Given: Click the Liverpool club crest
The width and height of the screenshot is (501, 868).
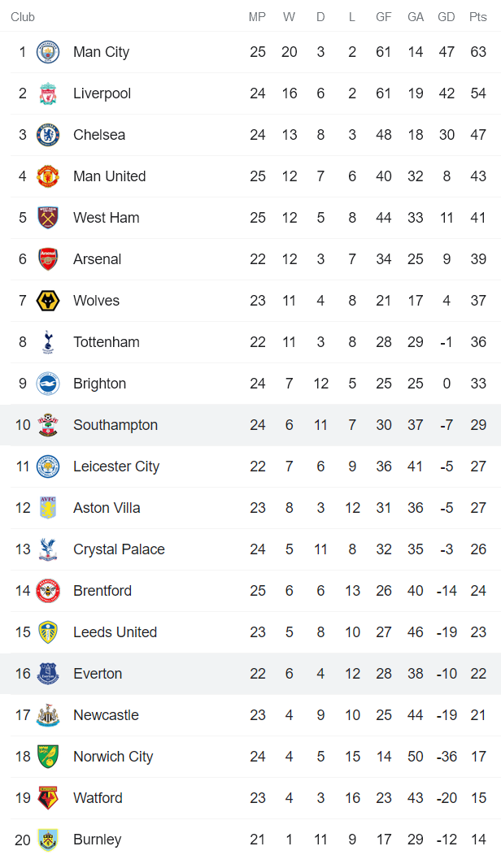Looking at the screenshot, I should coord(48,93).
